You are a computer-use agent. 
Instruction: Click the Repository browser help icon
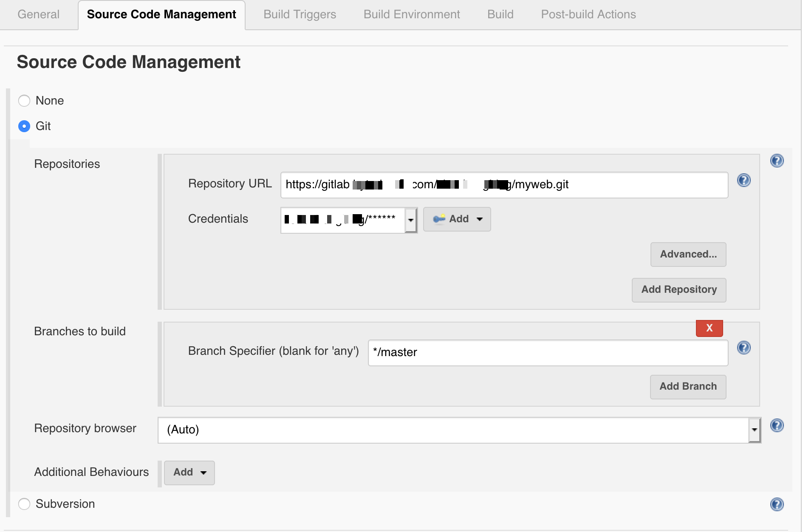tap(777, 425)
